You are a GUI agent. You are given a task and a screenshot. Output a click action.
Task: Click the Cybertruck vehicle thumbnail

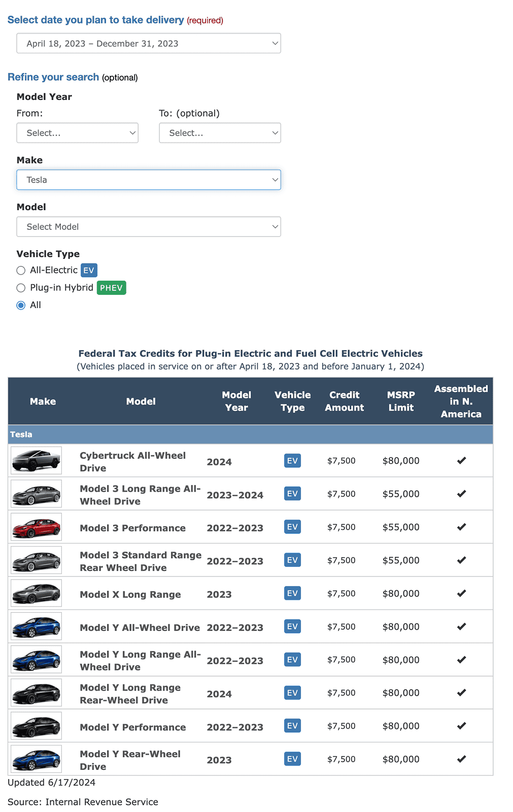(36, 460)
